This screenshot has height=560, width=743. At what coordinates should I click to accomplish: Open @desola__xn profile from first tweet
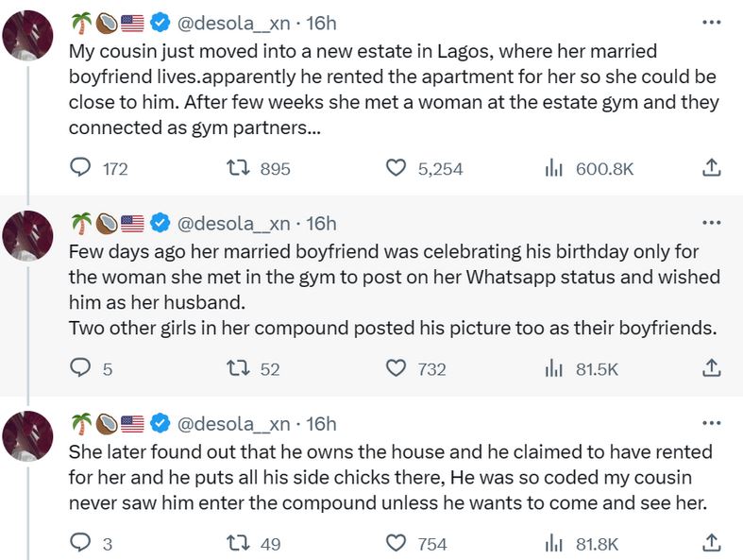pyautogui.click(x=233, y=23)
